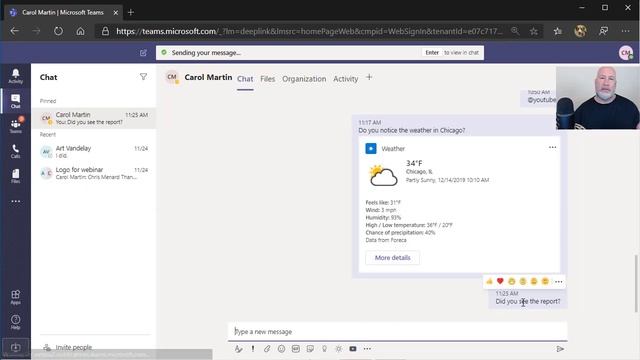Open Art Vandelay chat
This screenshot has width=640, height=360.
[x=93, y=151]
